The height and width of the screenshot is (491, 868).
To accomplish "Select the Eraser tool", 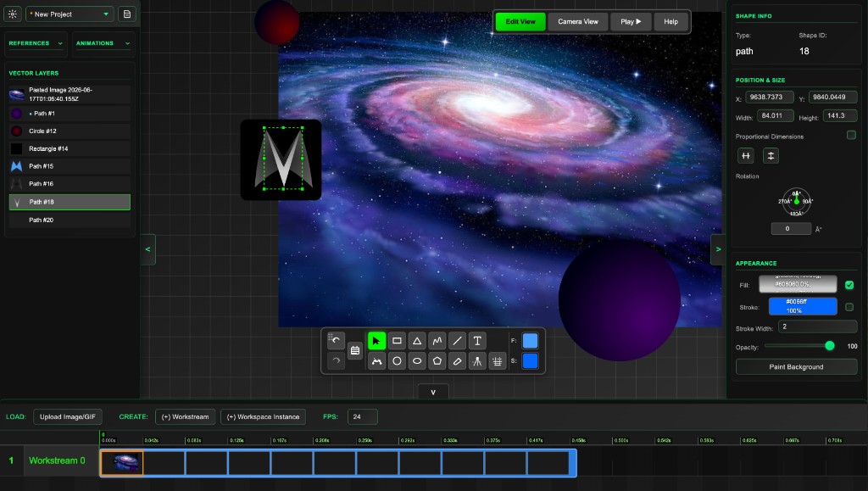I will point(457,361).
